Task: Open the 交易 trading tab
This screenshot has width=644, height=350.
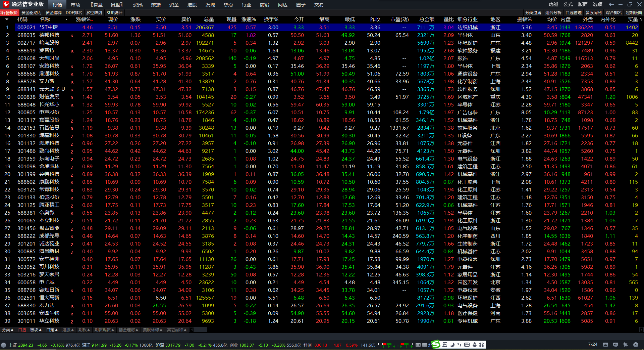Action: (319, 5)
